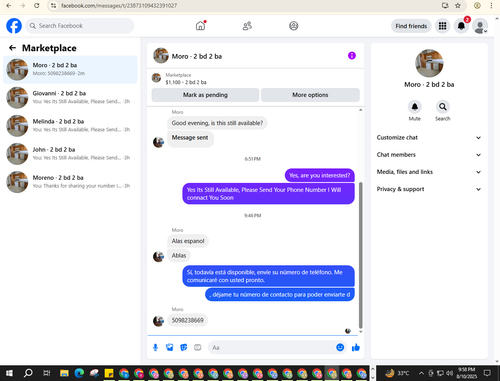Open Sticky Notes from taskbar
Screen dimensions: 500x381
coord(109,373)
